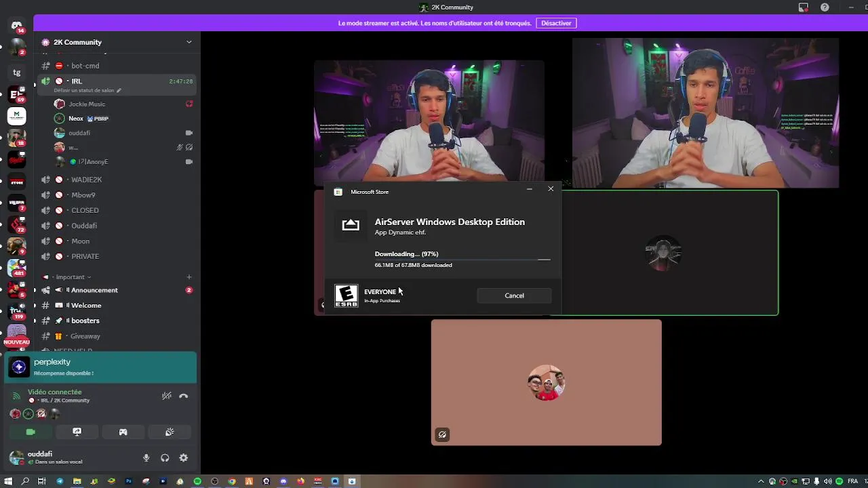Image resolution: width=868 pixels, height=488 pixels.
Task: Join the CLOSED voice channel
Action: [117, 210]
